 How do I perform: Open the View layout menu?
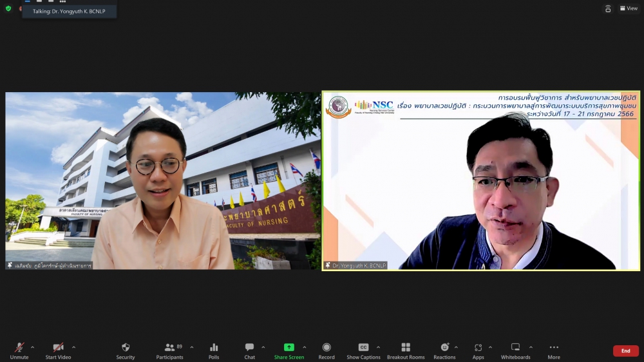629,8
